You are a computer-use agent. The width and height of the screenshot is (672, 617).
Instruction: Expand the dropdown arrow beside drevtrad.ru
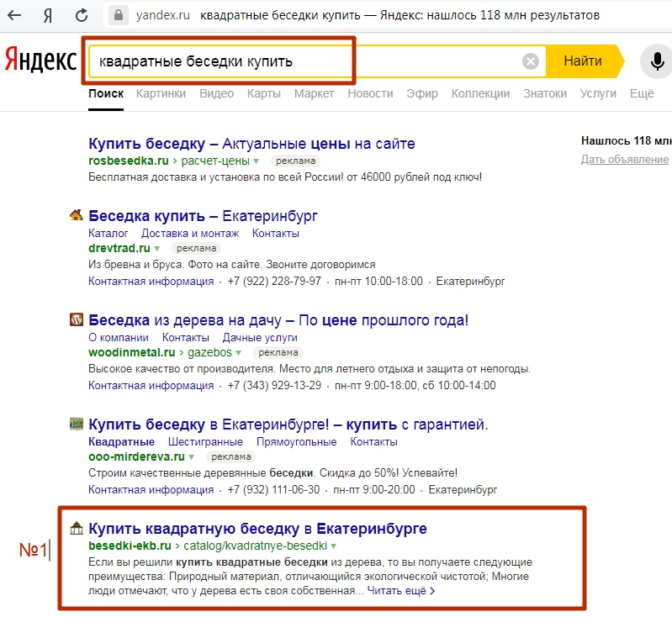pos(157,249)
